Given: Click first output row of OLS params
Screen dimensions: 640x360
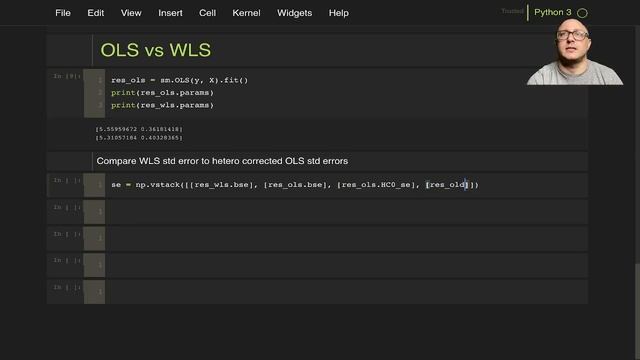Looking at the screenshot, I should (x=139, y=129).
